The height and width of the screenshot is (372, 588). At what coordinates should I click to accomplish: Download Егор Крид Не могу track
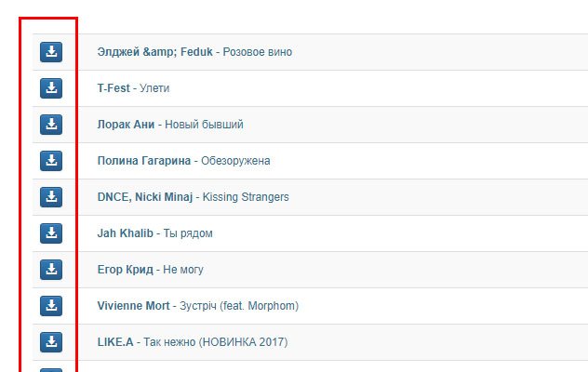click(x=51, y=270)
